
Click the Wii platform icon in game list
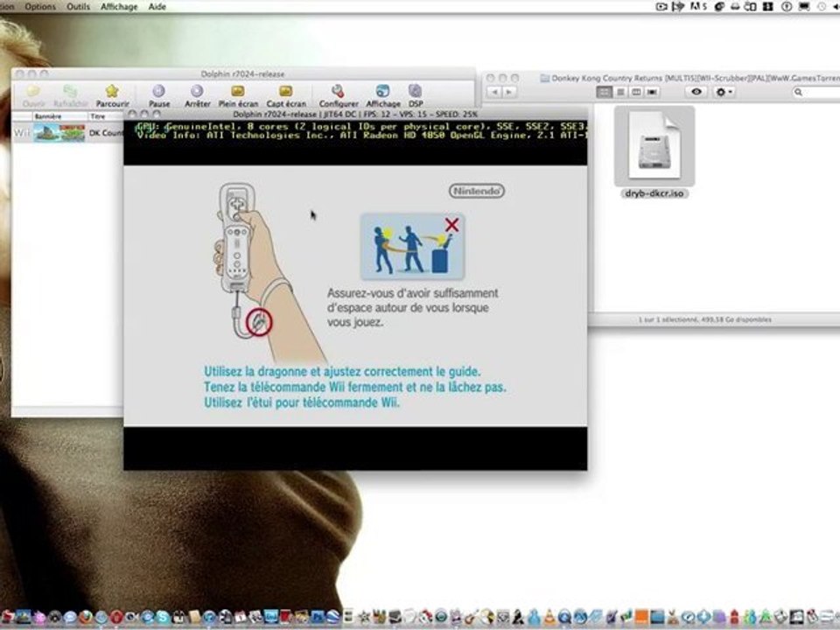pos(21,132)
